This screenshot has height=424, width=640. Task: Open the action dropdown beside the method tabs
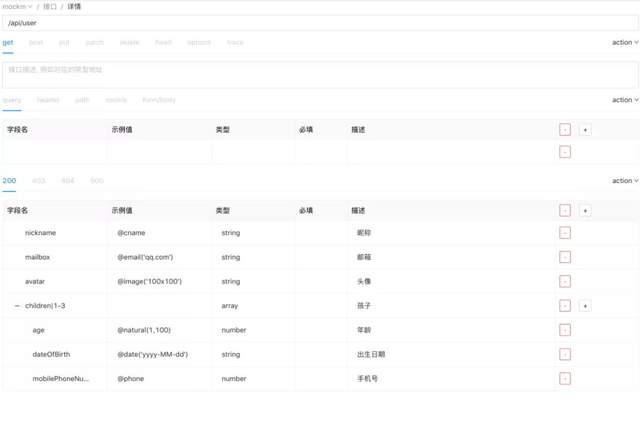625,42
